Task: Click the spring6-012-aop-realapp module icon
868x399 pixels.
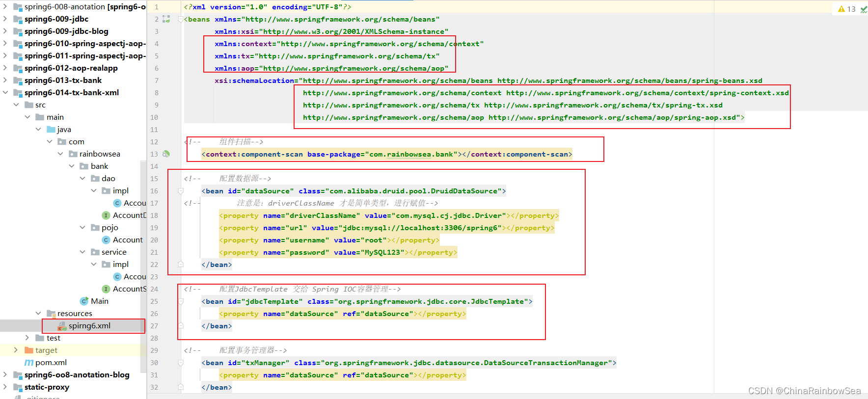Action: 18,68
